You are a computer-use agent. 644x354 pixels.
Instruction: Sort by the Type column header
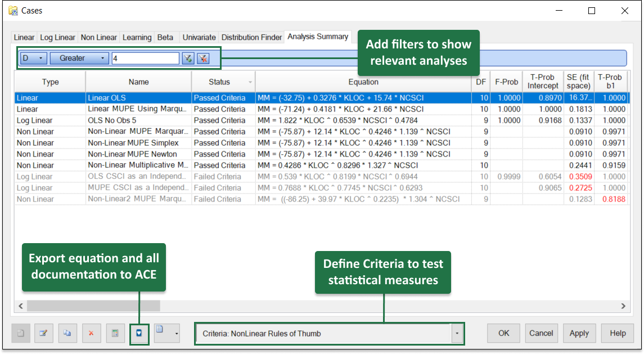click(x=50, y=82)
